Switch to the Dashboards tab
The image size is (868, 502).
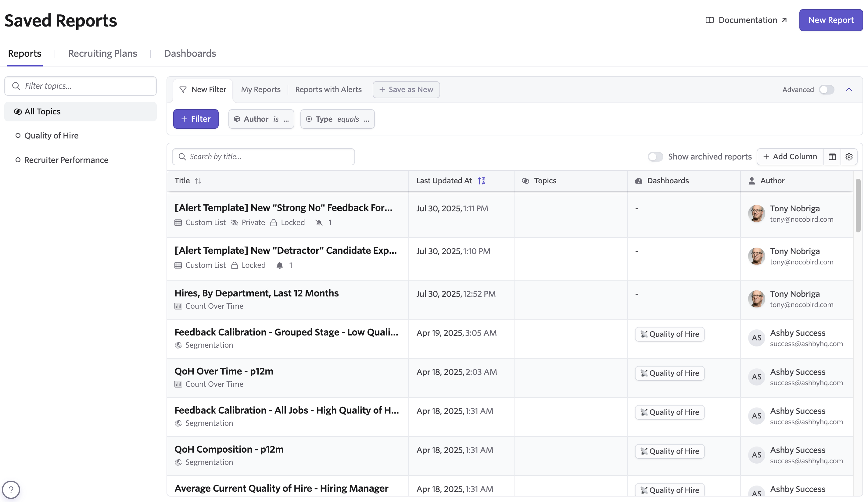[x=190, y=53]
